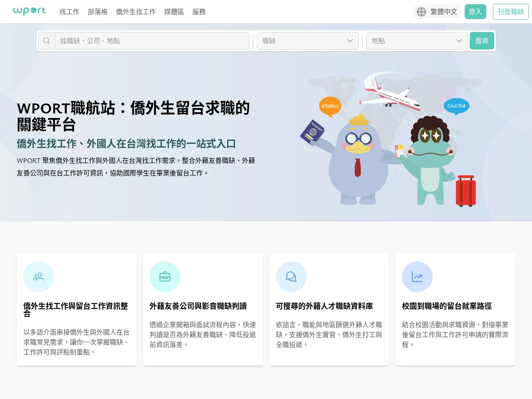Open the 部落格 menu item

click(x=98, y=12)
